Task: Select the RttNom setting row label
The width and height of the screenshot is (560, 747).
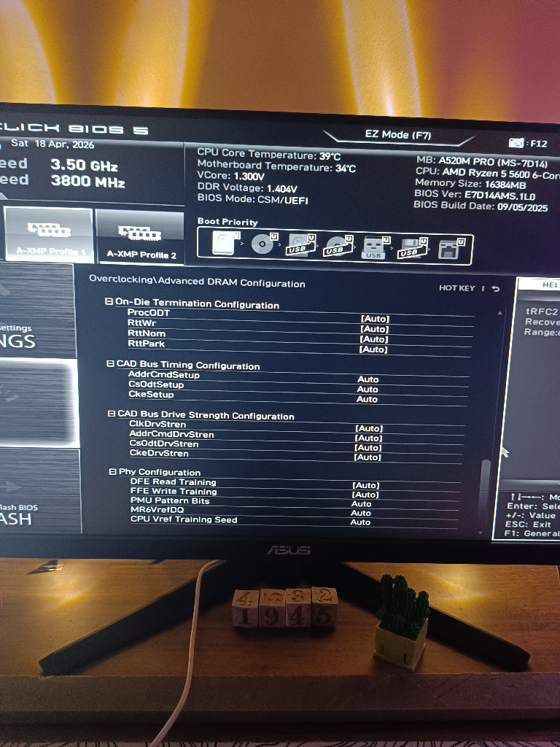Action: pyautogui.click(x=147, y=333)
